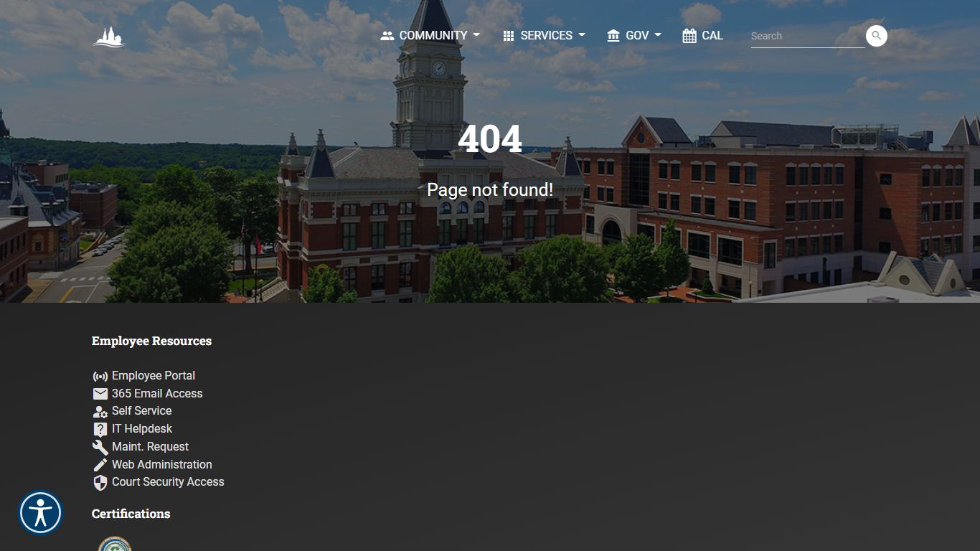Click the certification badge under Certifications
The width and height of the screenshot is (980, 551).
(115, 544)
